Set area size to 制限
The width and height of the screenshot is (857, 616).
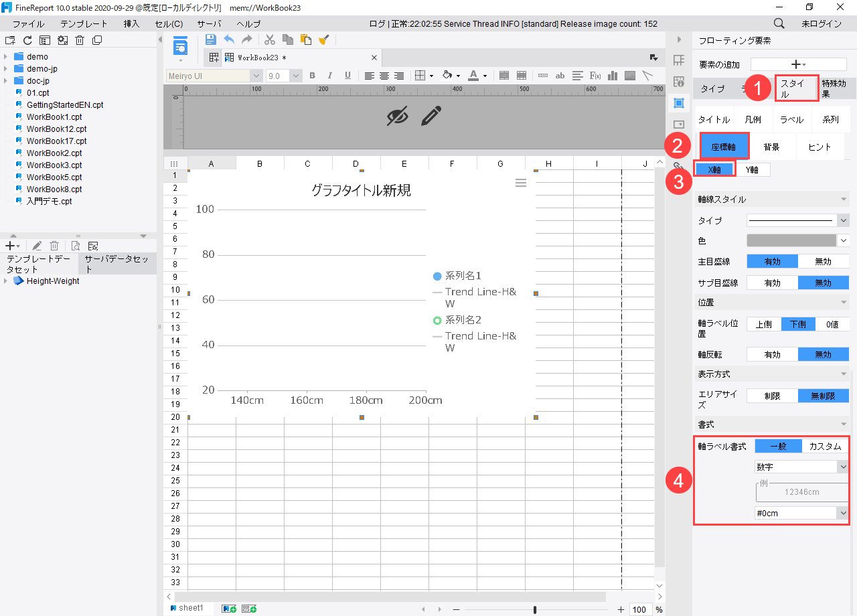coord(772,396)
